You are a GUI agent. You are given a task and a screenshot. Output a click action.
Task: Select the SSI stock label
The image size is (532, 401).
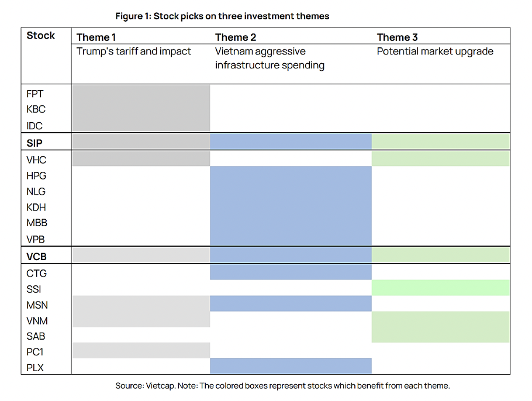34,289
